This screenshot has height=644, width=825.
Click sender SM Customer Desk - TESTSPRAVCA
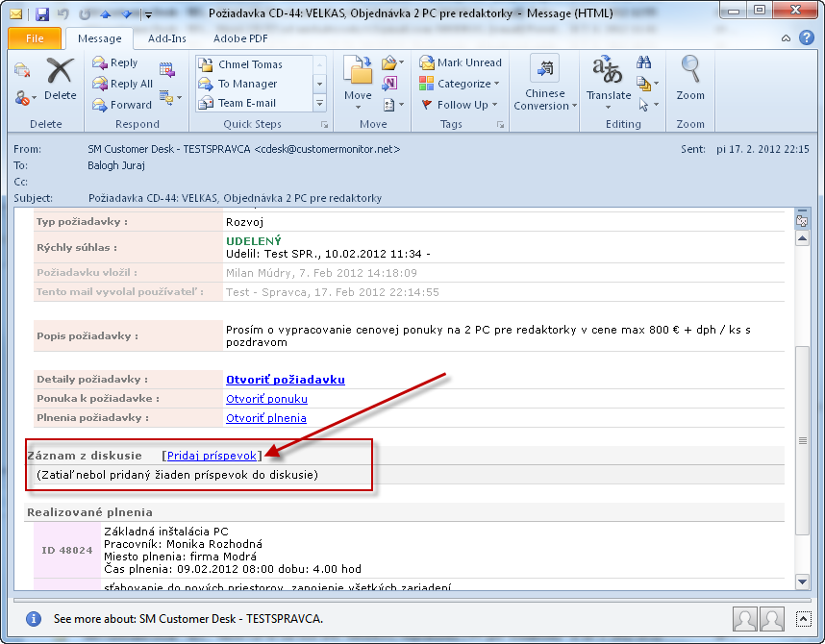point(244,149)
